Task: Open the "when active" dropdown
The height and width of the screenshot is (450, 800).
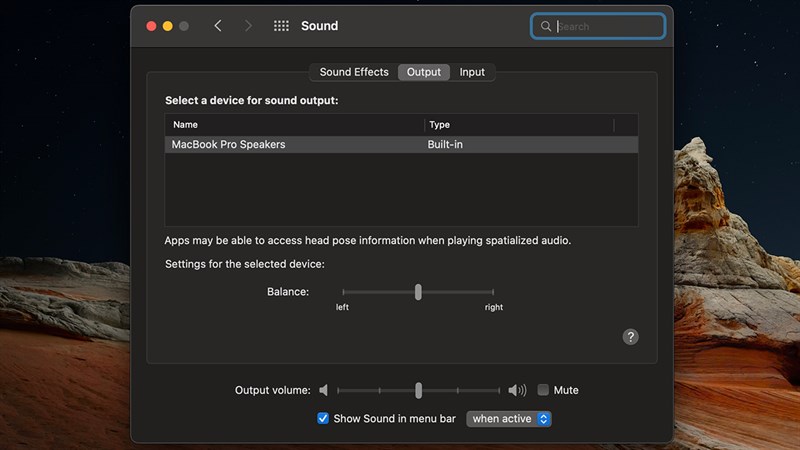Action: coord(509,419)
